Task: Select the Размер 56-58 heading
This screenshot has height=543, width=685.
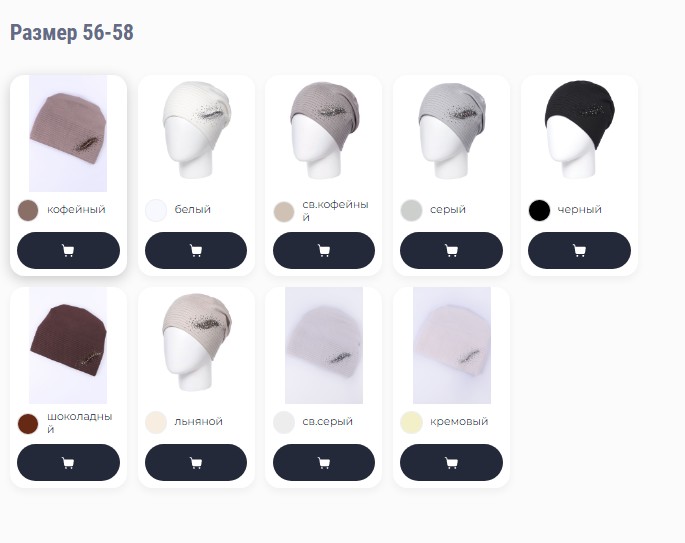Action: point(72,33)
